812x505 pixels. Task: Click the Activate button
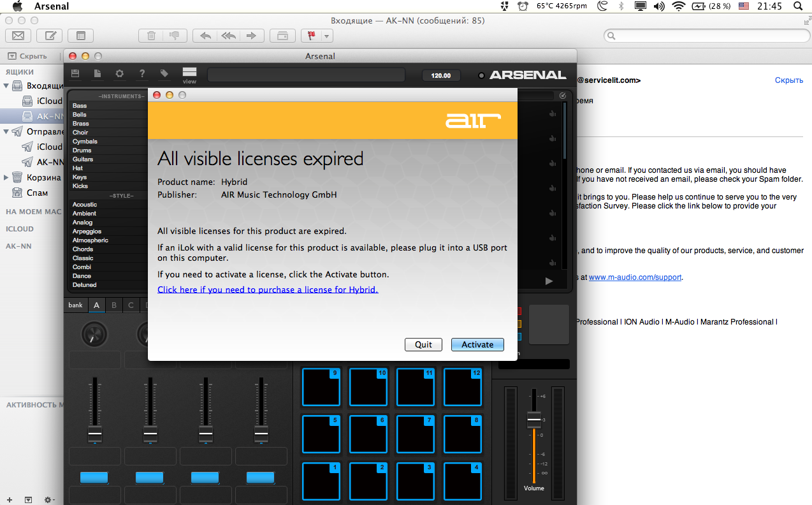(x=477, y=344)
